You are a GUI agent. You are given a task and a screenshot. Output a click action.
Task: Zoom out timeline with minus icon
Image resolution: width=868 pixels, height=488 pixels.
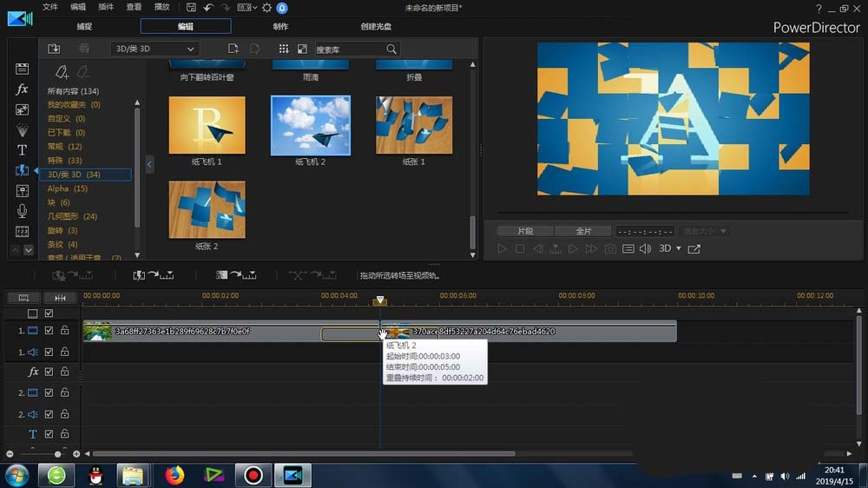[10, 453]
